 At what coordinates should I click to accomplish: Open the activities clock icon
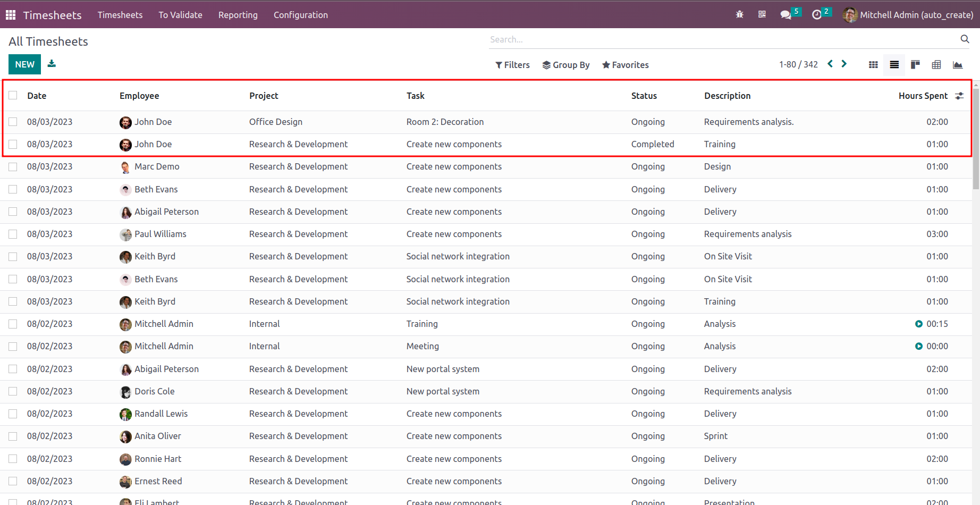[x=817, y=15]
